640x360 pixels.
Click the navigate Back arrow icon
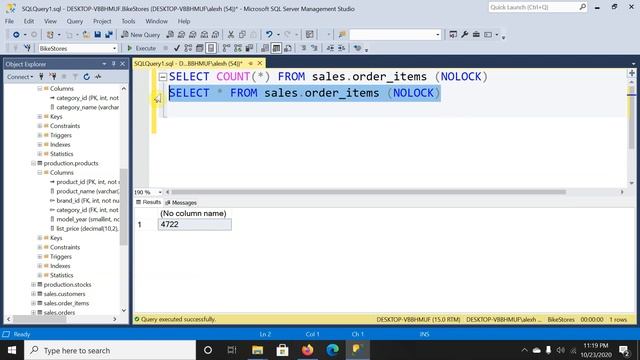[x=16, y=35]
